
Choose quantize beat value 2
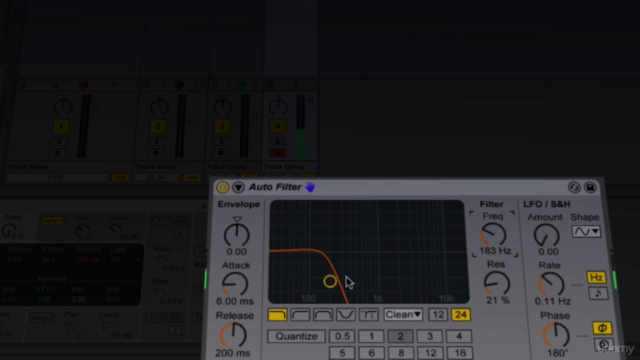point(400,336)
